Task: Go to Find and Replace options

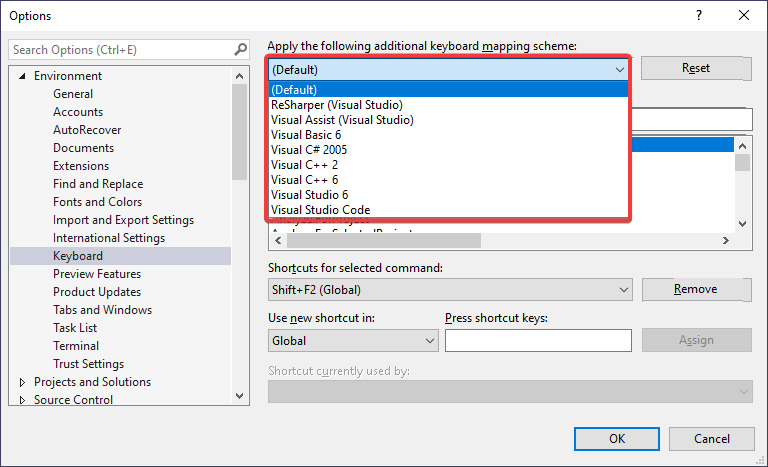Action: [x=98, y=184]
